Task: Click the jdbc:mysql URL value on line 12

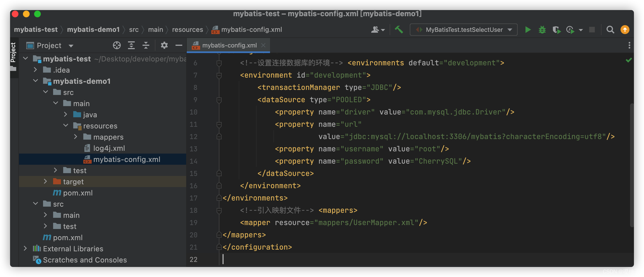Action: (x=475, y=137)
